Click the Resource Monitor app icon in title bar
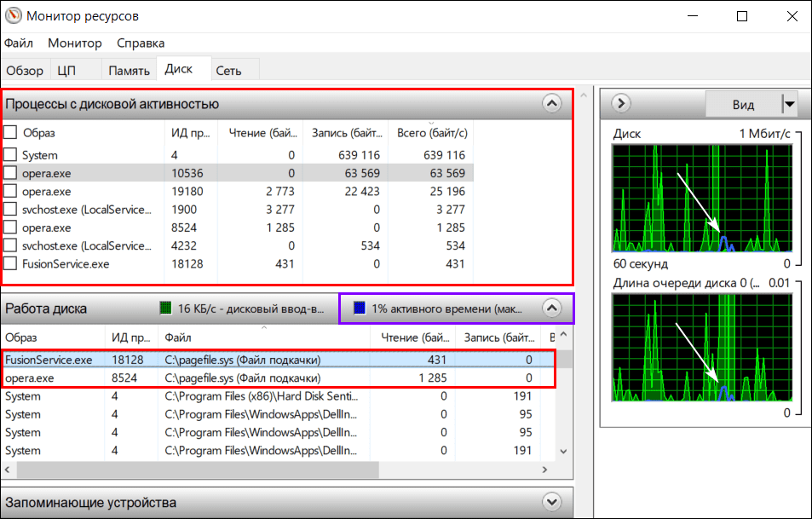Image resolution: width=812 pixels, height=519 pixels. click(x=13, y=16)
